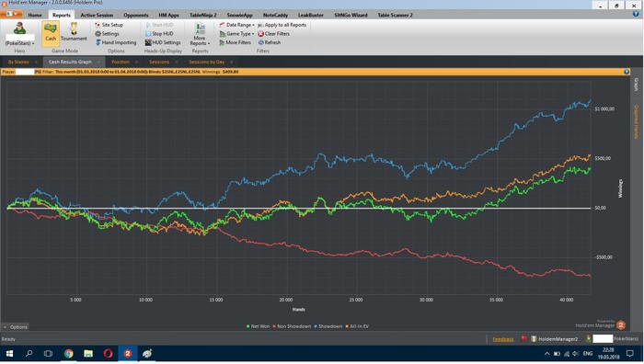This screenshot has width=644, height=364.
Task: Open the Active Session ribbon tab
Action: coord(97,15)
